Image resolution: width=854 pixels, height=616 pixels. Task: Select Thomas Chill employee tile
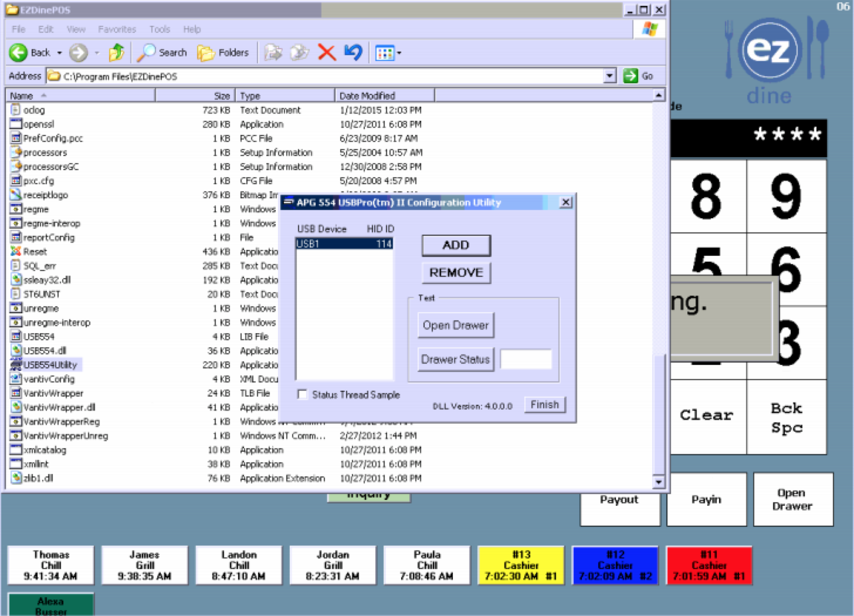(50, 566)
